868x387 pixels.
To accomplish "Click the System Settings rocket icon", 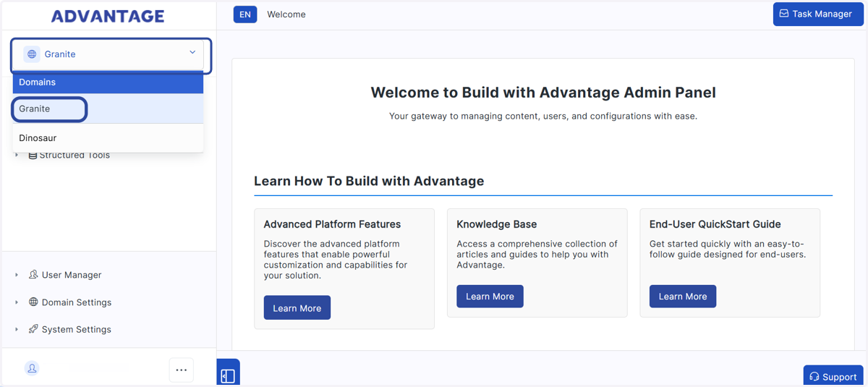I will pos(33,329).
